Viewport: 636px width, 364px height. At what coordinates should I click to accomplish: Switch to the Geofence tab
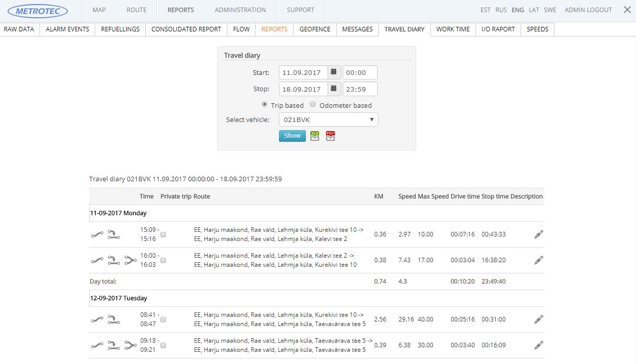click(x=314, y=29)
